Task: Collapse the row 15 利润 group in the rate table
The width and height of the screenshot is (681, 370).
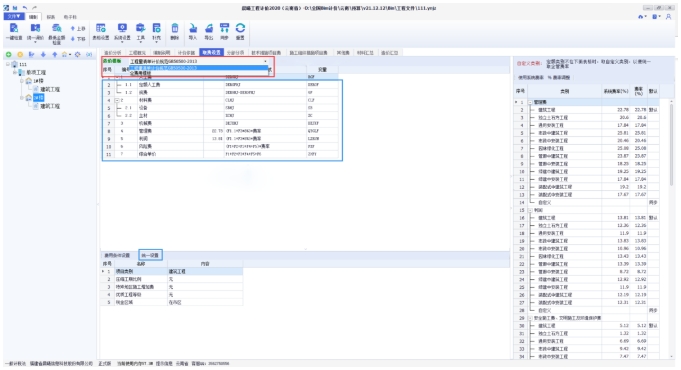Action: point(530,210)
